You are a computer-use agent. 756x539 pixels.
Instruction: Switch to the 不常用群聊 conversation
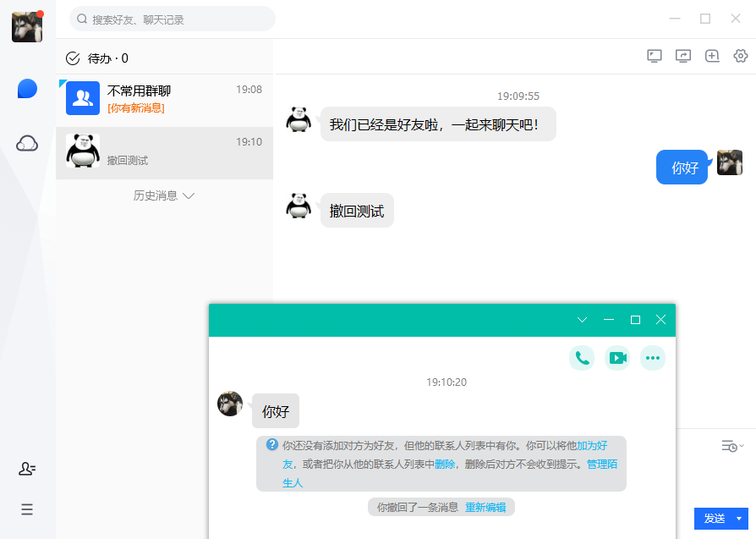pyautogui.click(x=164, y=98)
